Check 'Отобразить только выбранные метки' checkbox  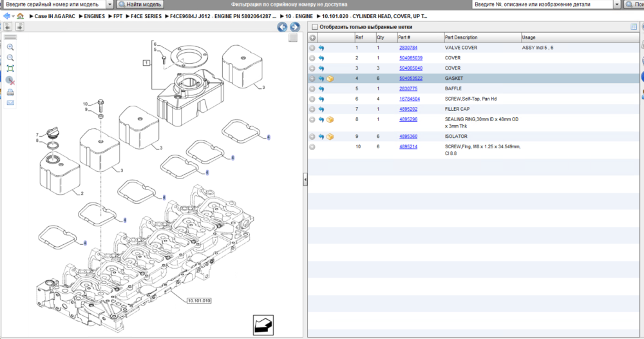(315, 26)
